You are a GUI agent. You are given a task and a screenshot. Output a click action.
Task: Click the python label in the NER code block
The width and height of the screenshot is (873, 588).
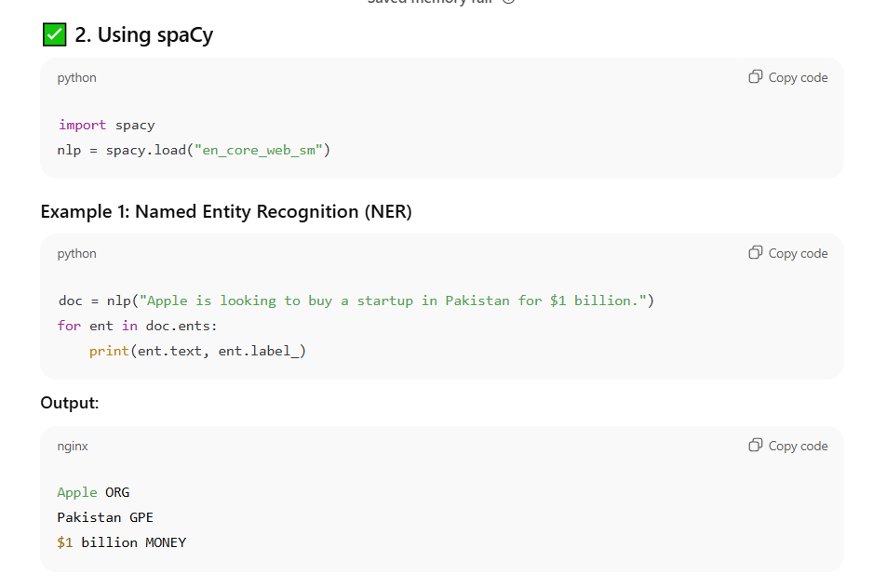point(76,254)
